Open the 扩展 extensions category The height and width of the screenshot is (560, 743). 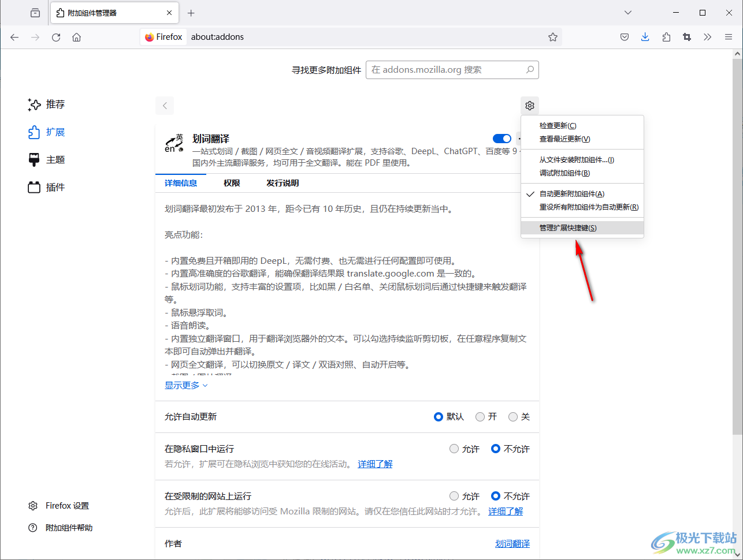[46, 132]
